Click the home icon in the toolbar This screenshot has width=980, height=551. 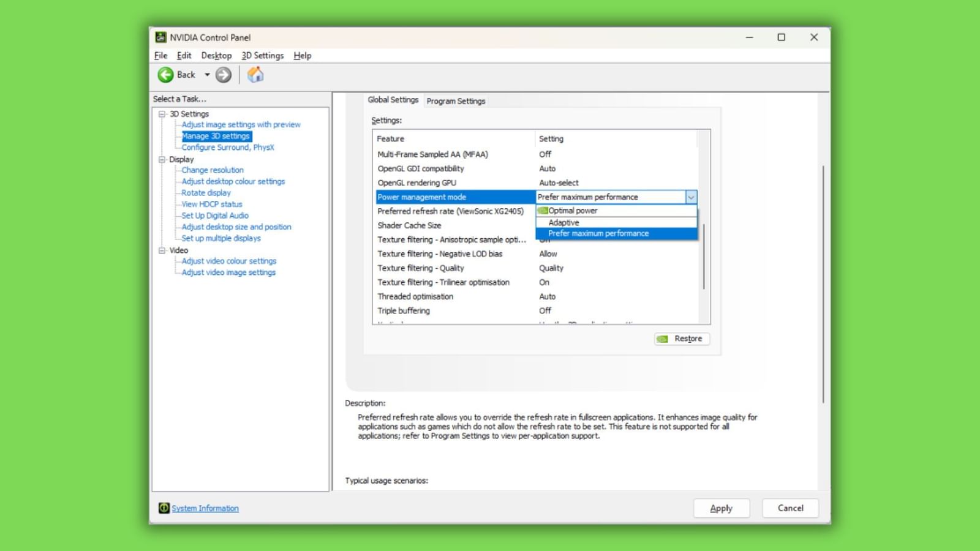click(x=255, y=75)
